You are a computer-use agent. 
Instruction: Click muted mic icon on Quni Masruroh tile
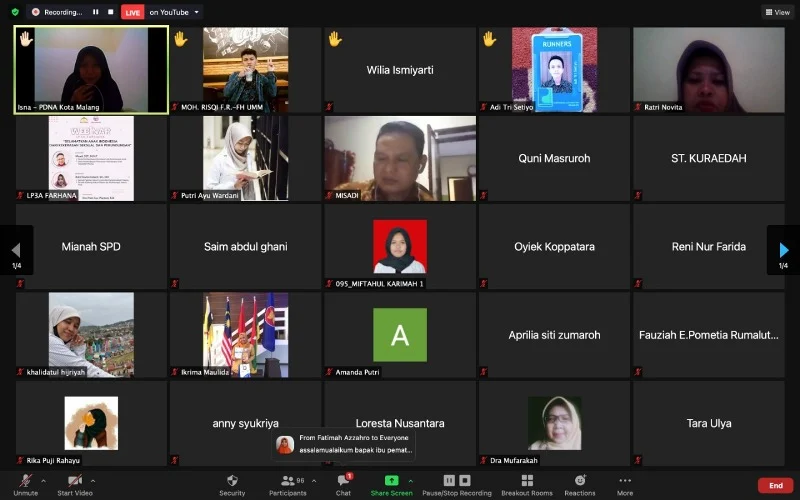[x=483, y=195]
